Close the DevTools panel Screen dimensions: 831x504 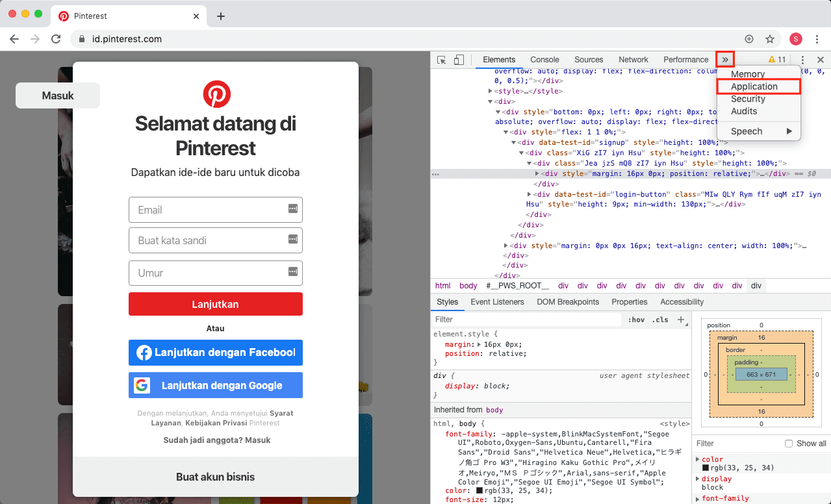[821, 60]
